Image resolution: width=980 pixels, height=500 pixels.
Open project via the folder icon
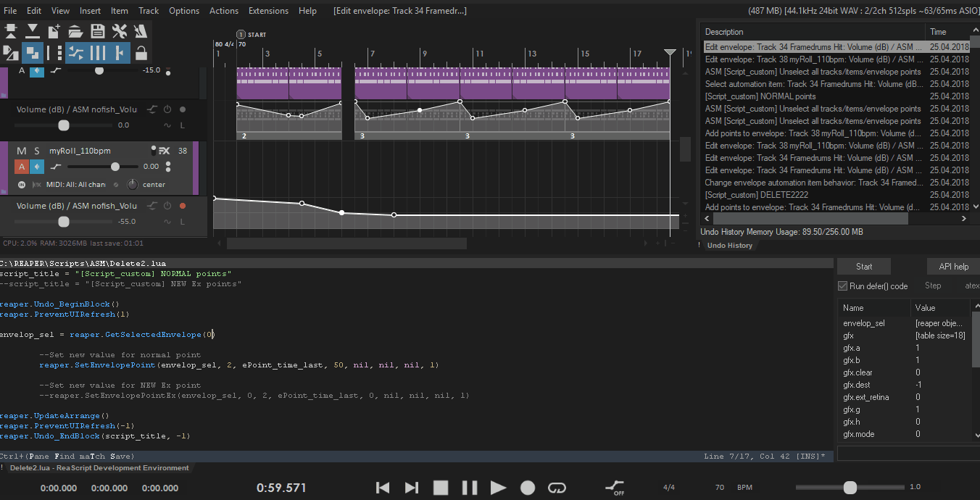click(x=76, y=31)
